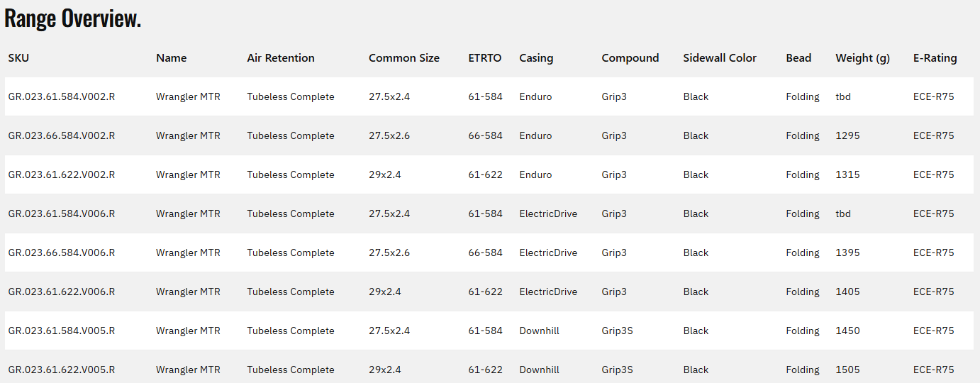Select SKU GR.023.66.584.V006.R
This screenshot has height=383, width=980.
(x=62, y=252)
